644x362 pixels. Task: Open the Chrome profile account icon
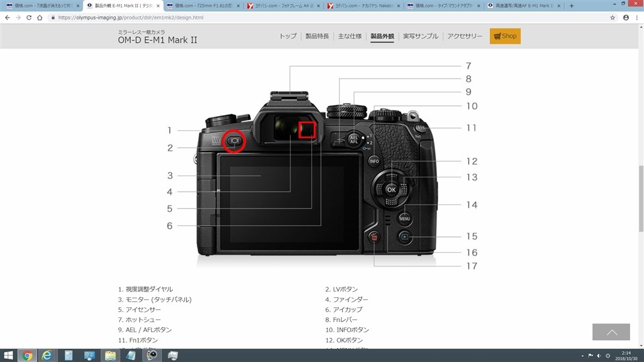(626, 18)
